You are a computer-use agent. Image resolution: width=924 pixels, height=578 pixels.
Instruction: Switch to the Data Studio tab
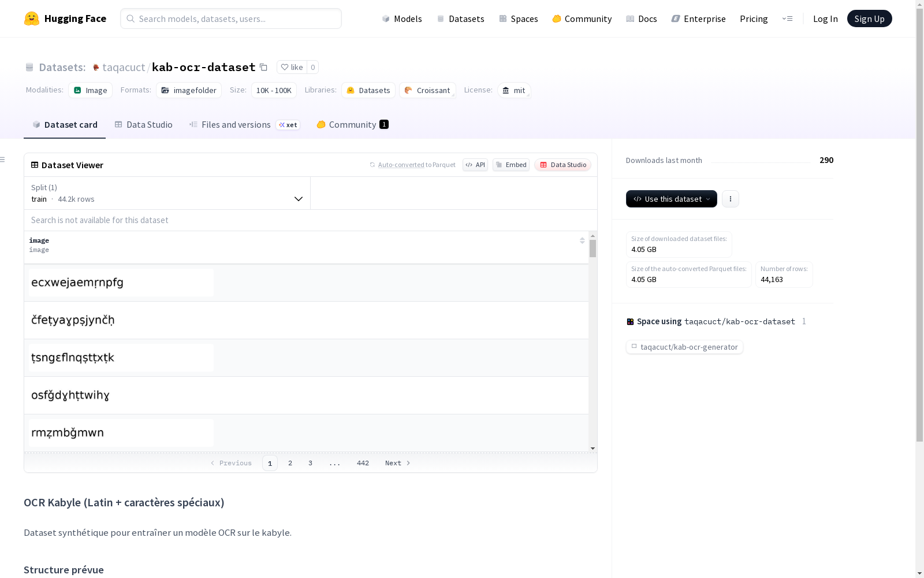(144, 125)
